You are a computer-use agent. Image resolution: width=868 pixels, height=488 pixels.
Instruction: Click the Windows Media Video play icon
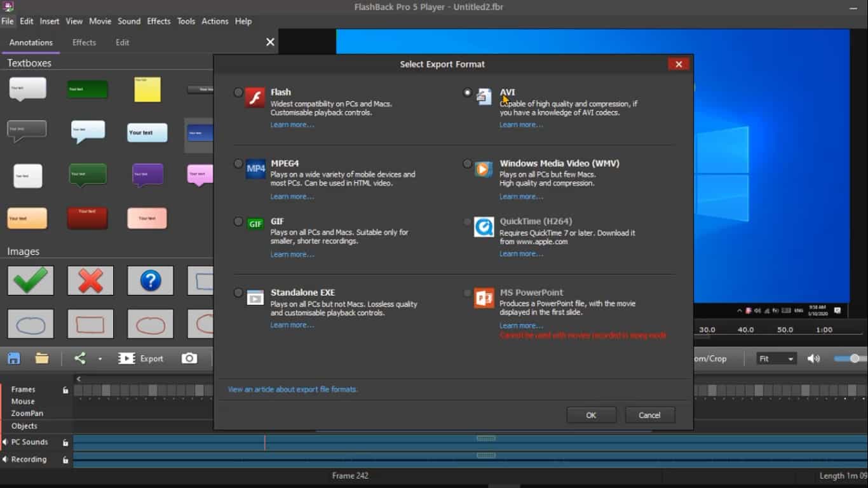[484, 169]
